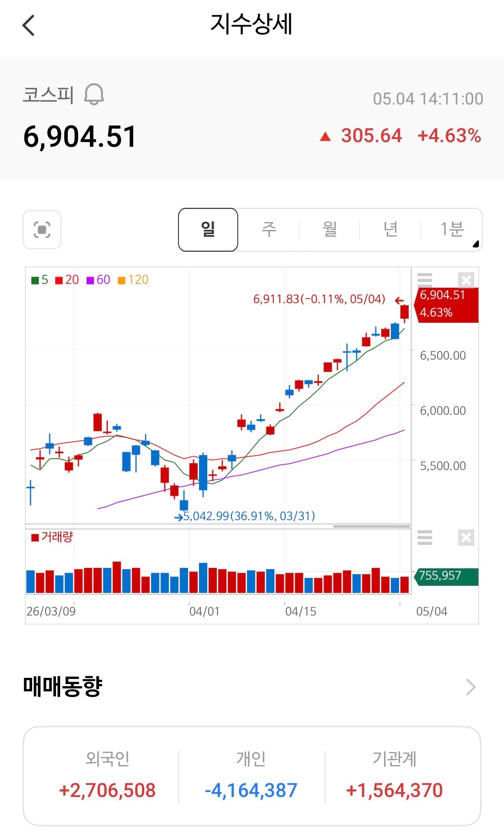Image resolution: width=504 pixels, height=838 pixels.
Task: Close the 거래량 volume panel
Action: (x=466, y=537)
